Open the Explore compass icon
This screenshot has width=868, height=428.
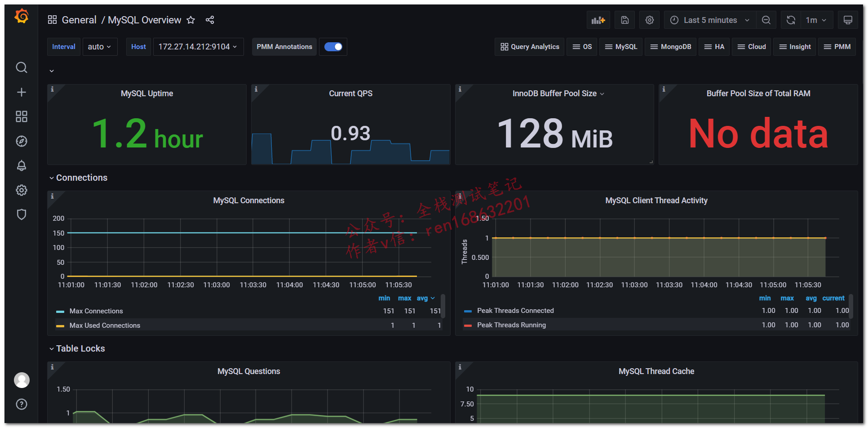pos(22,141)
